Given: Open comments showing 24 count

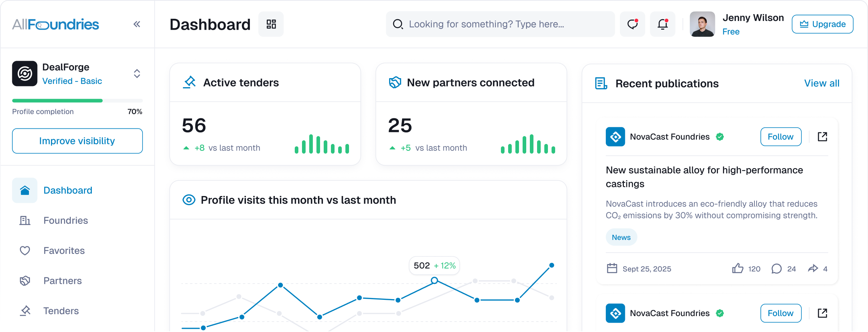Looking at the screenshot, I should point(776,269).
